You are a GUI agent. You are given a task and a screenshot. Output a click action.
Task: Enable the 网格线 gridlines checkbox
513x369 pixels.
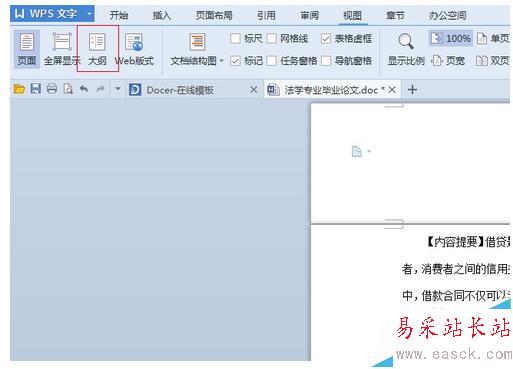coord(272,39)
